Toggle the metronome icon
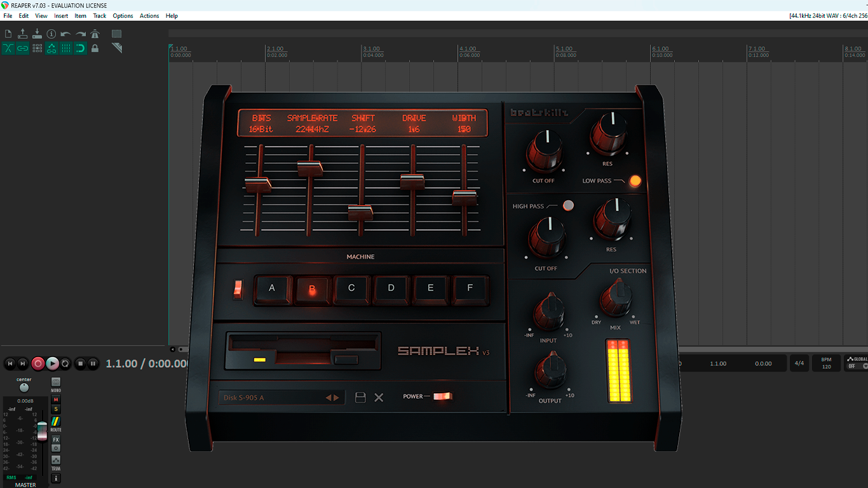Viewport: 868px width, 488px height. [95, 34]
